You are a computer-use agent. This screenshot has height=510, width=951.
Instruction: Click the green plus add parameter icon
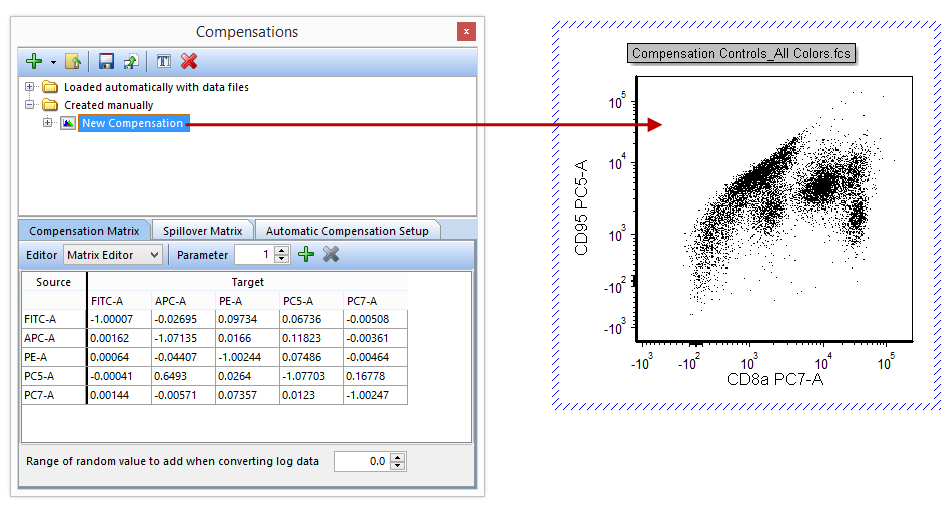[x=306, y=255]
